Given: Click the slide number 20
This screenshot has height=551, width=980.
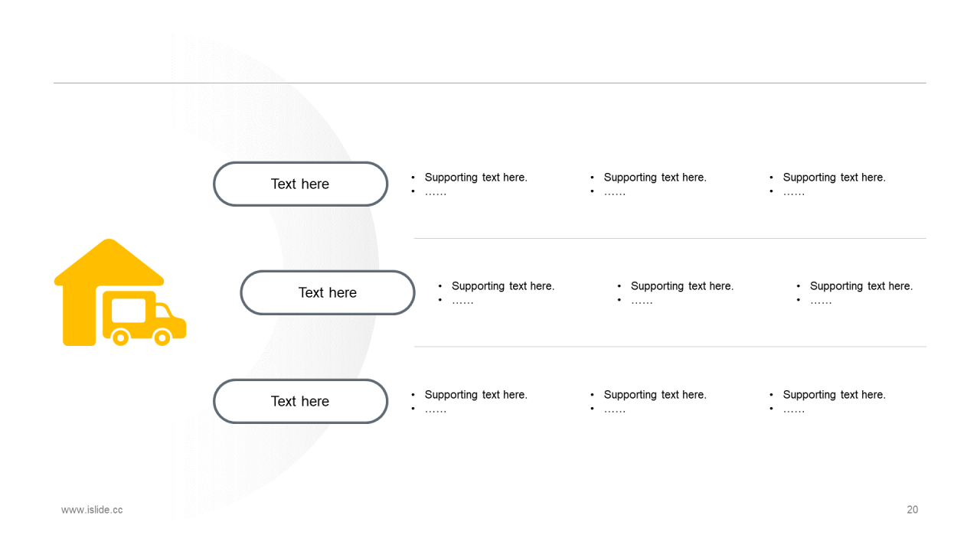Looking at the screenshot, I should tap(913, 510).
